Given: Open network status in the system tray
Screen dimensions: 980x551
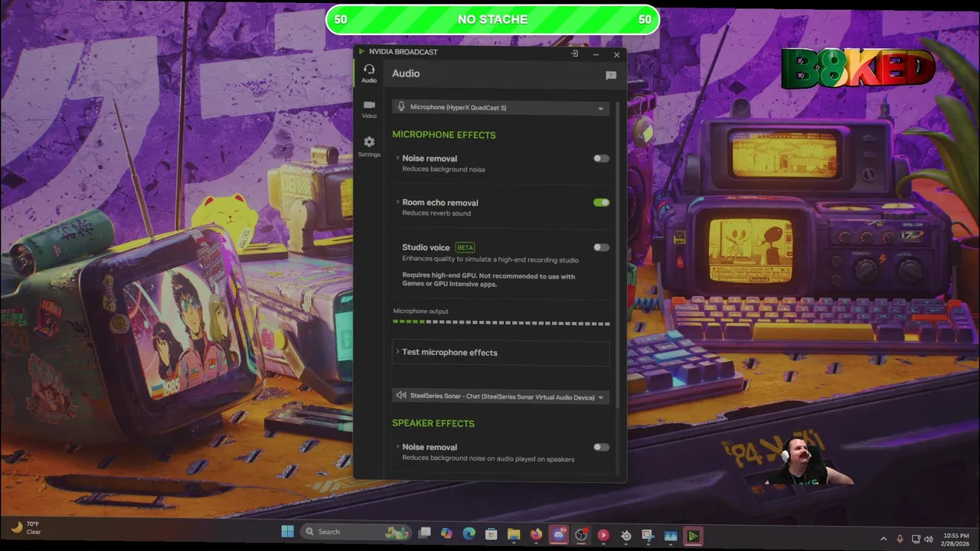Looking at the screenshot, I should 916,539.
